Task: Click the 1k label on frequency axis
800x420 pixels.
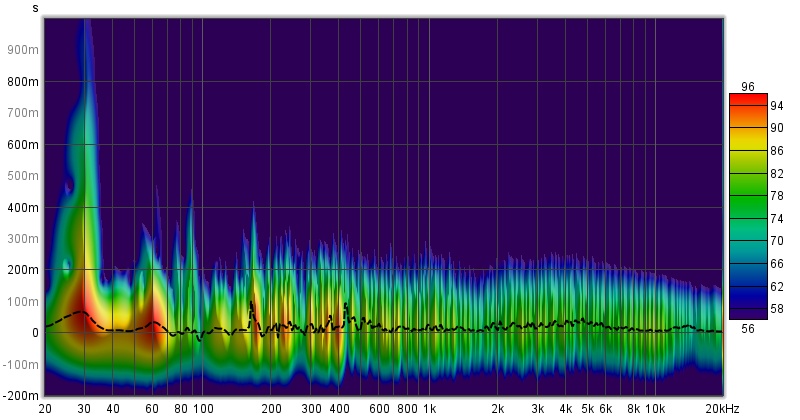Action: tap(430, 409)
